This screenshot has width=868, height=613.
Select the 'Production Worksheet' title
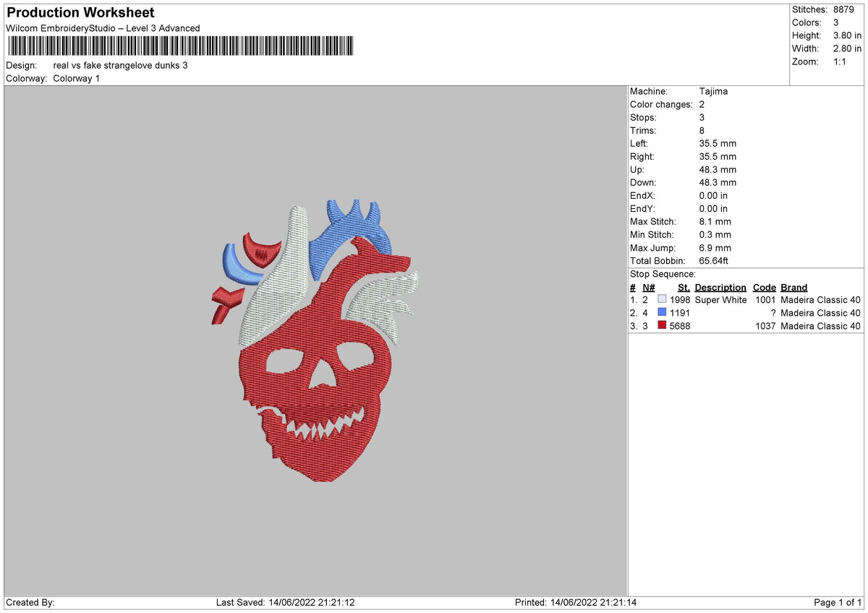click(x=80, y=13)
